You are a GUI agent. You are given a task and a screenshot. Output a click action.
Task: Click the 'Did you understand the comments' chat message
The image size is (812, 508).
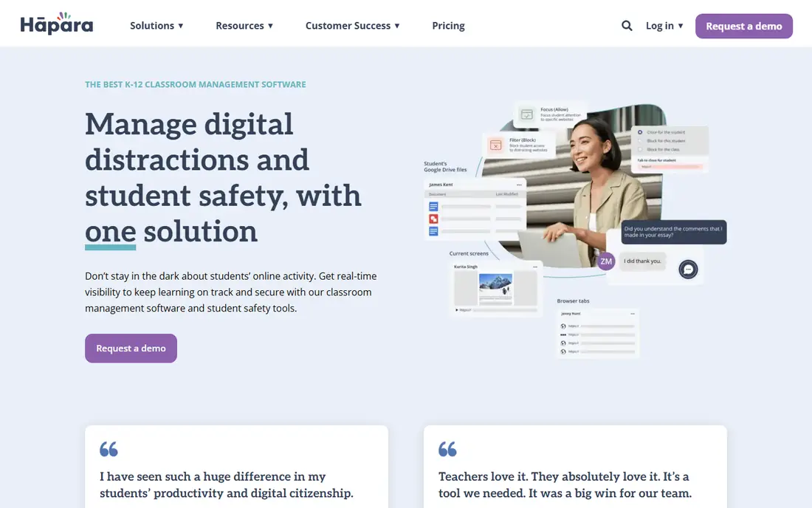[672, 232]
